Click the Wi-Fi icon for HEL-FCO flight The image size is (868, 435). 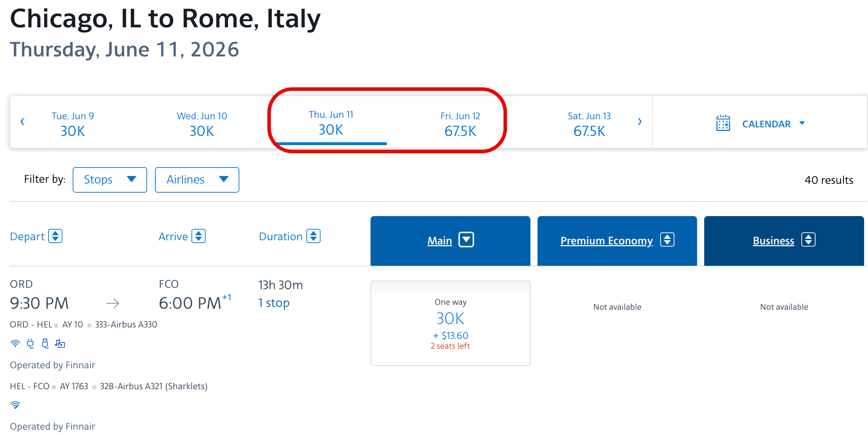click(15, 405)
